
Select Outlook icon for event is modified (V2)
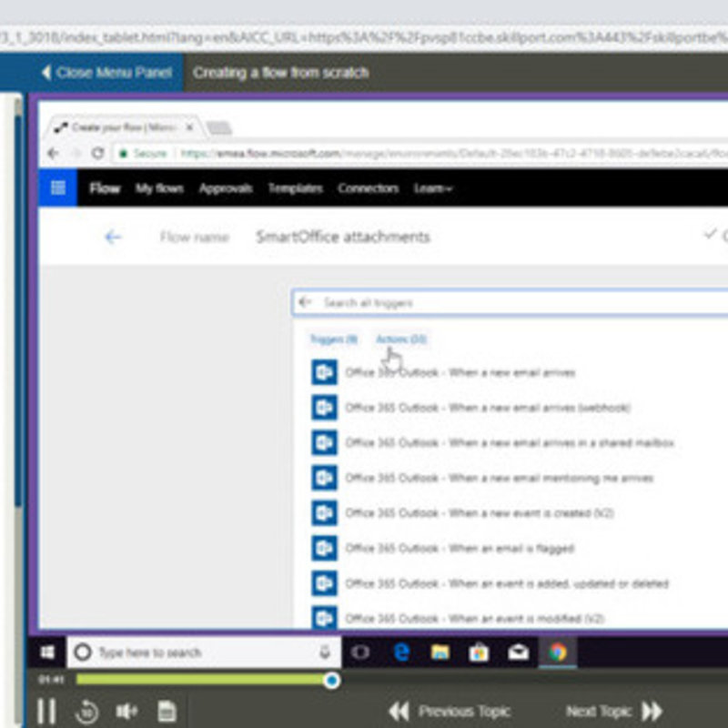point(324,618)
